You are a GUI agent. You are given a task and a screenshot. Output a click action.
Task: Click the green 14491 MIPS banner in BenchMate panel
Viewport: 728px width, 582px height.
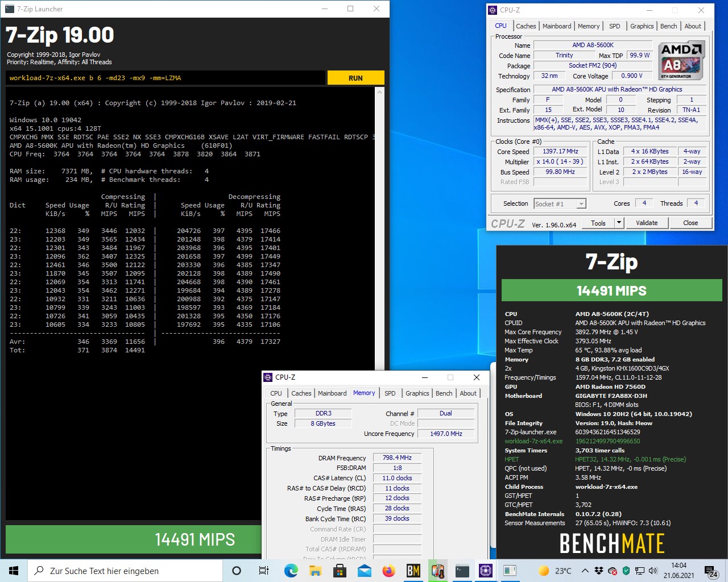611,291
